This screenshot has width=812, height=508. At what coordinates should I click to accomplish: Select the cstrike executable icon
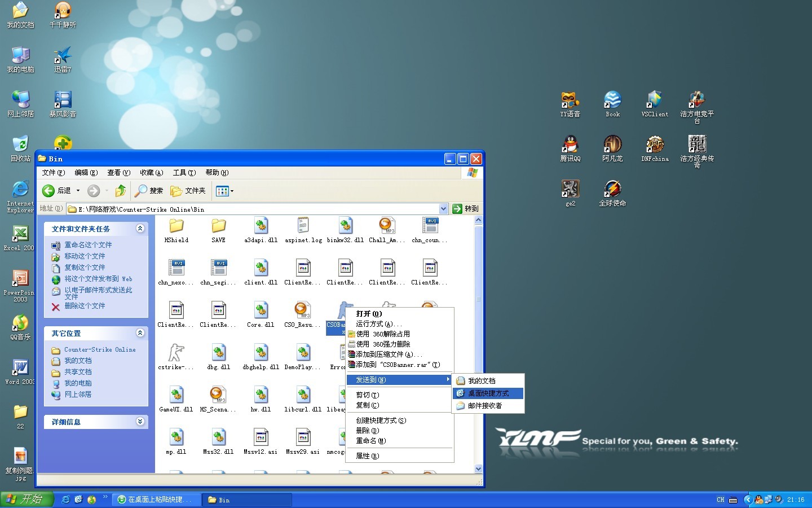[x=176, y=357]
